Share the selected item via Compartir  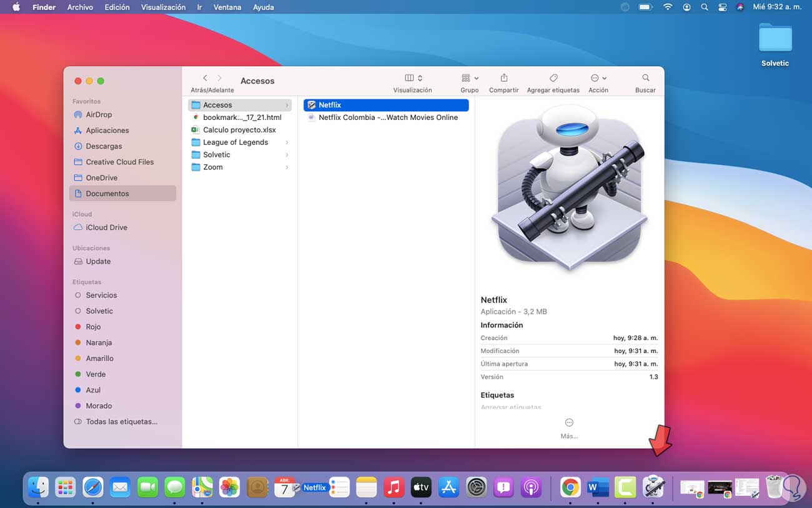[504, 78]
